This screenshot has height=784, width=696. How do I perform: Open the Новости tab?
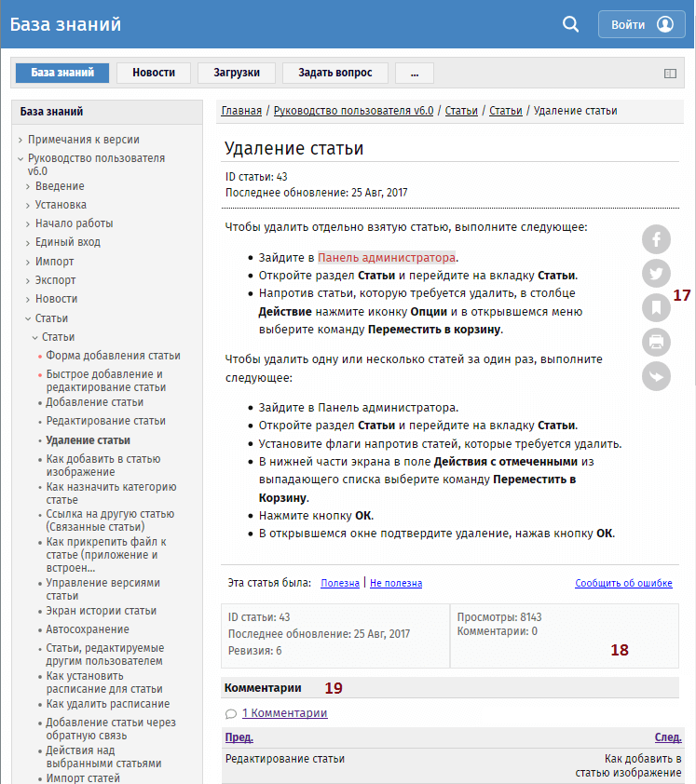click(x=154, y=73)
